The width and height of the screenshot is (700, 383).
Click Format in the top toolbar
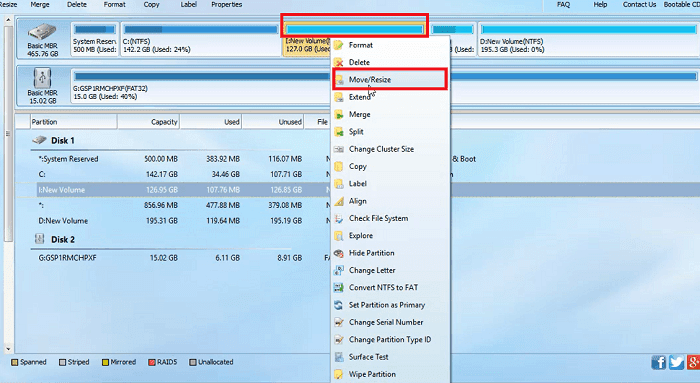pos(115,4)
